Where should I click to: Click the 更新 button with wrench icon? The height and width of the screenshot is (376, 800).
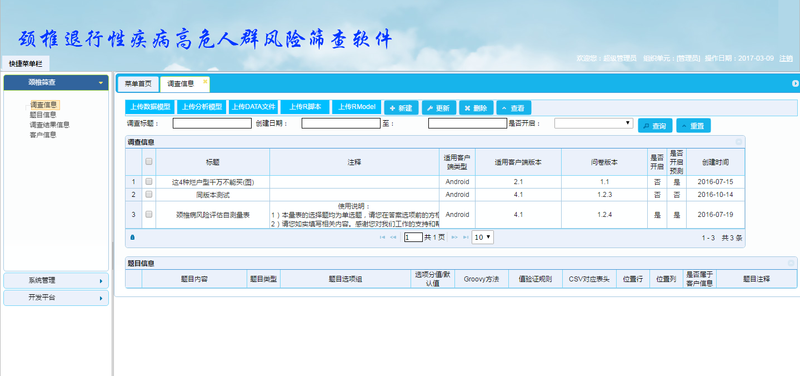pos(439,108)
